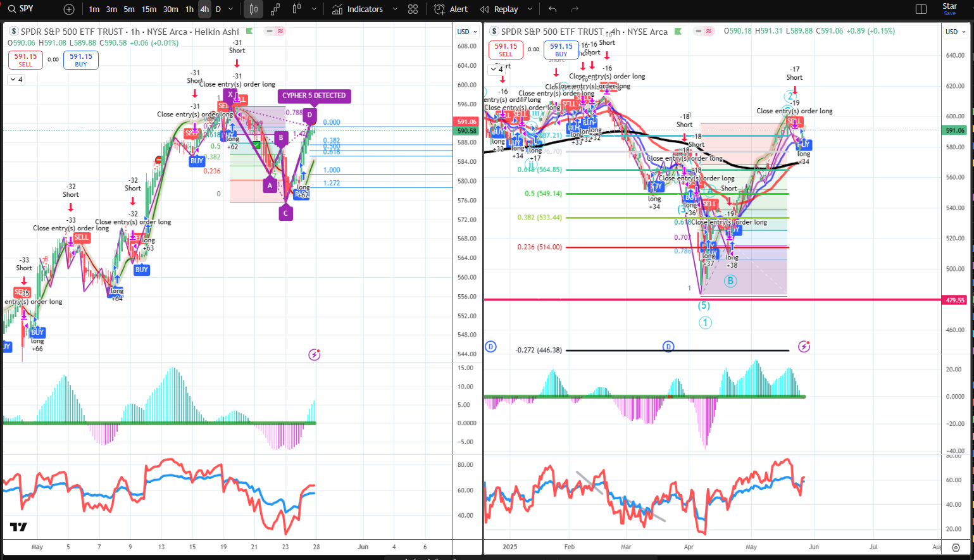This screenshot has height=560, width=974.
Task: Expand the Replay dropdown arrow
Action: point(530,9)
